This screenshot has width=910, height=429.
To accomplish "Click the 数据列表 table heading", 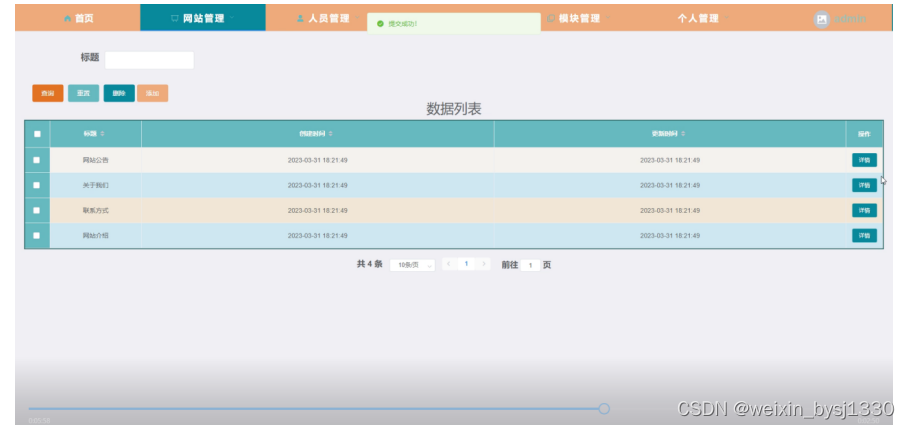I will 454,109.
